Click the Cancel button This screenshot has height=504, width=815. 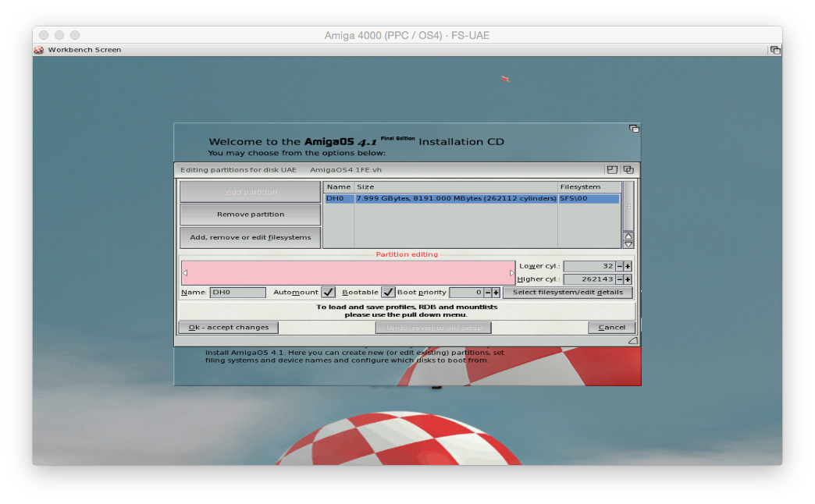612,328
